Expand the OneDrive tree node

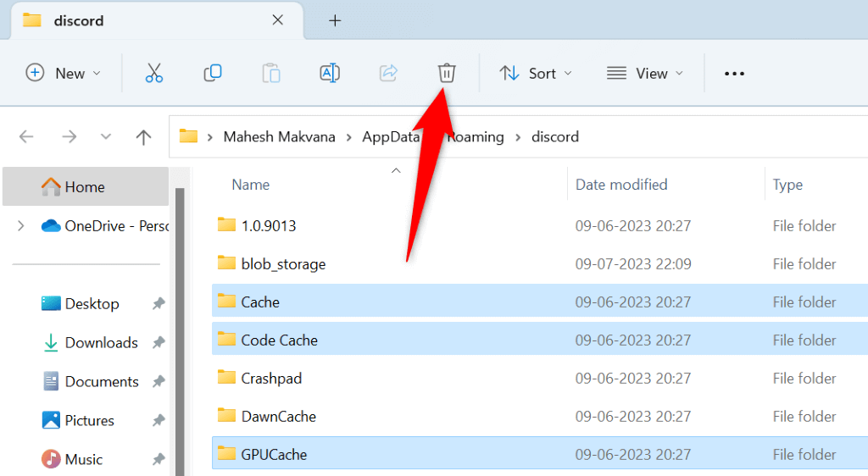(20, 225)
